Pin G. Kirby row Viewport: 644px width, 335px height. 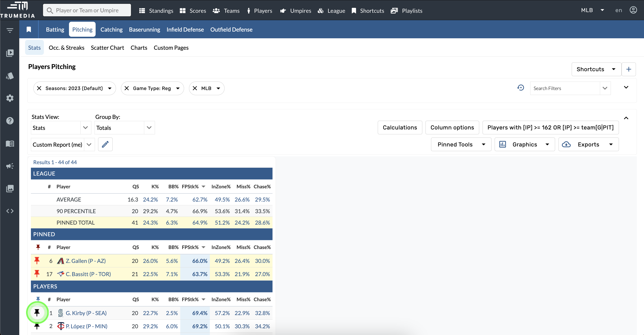pyautogui.click(x=37, y=313)
